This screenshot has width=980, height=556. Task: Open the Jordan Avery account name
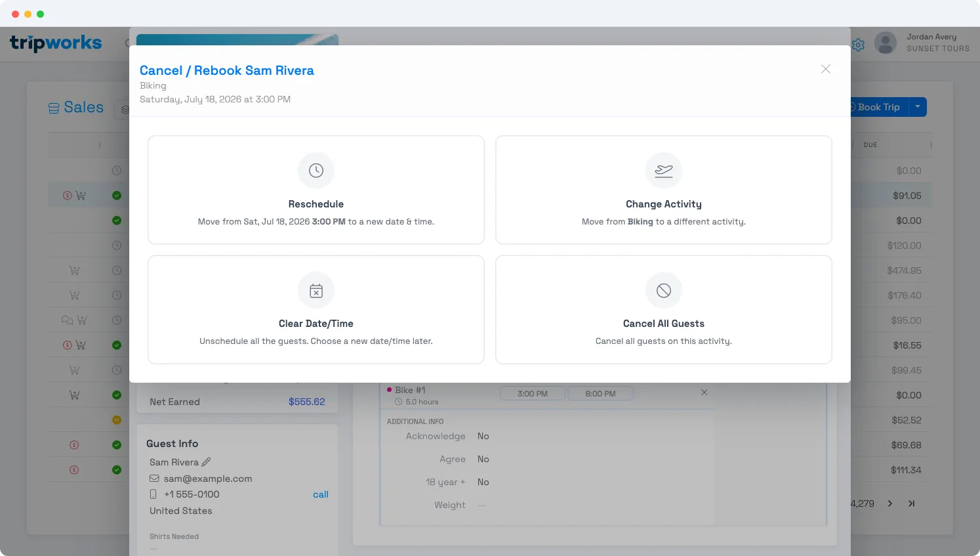(931, 37)
